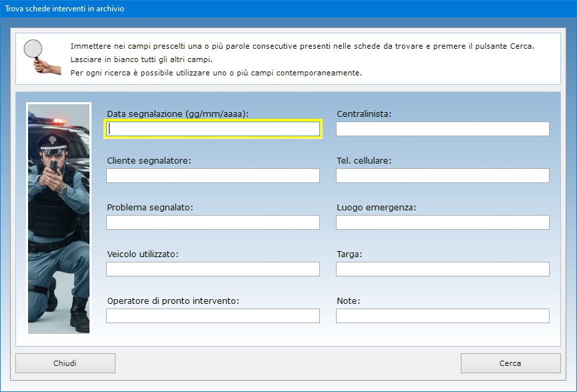The image size is (577, 392).
Task: Click the Note text box
Action: coord(442,316)
